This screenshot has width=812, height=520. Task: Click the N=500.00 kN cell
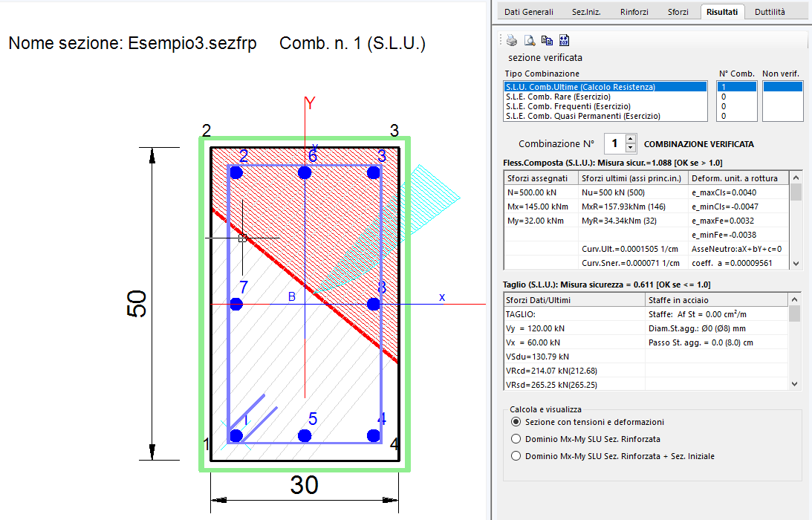click(541, 192)
